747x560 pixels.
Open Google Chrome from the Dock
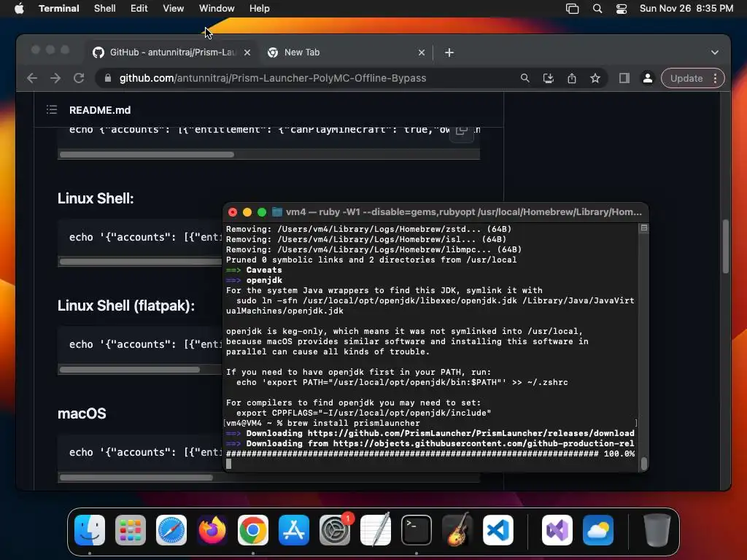pyautogui.click(x=253, y=530)
